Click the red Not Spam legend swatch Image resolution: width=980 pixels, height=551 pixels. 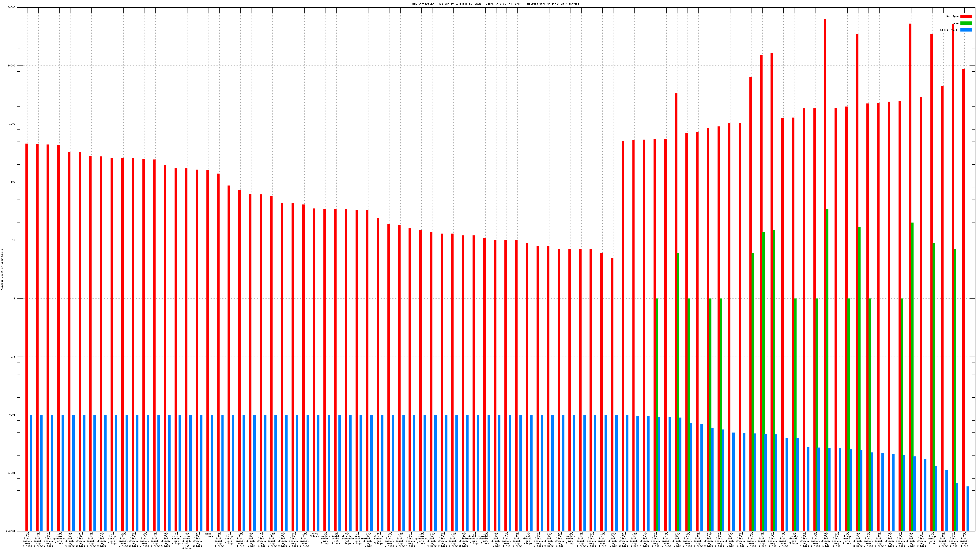[966, 16]
